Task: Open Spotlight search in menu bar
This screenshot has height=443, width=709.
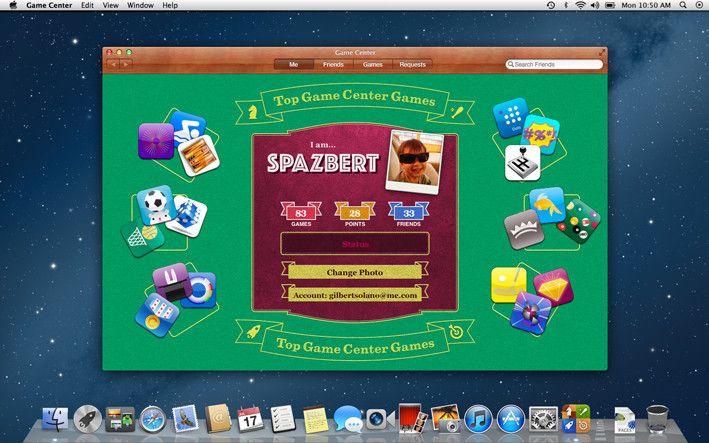Action: [x=683, y=5]
